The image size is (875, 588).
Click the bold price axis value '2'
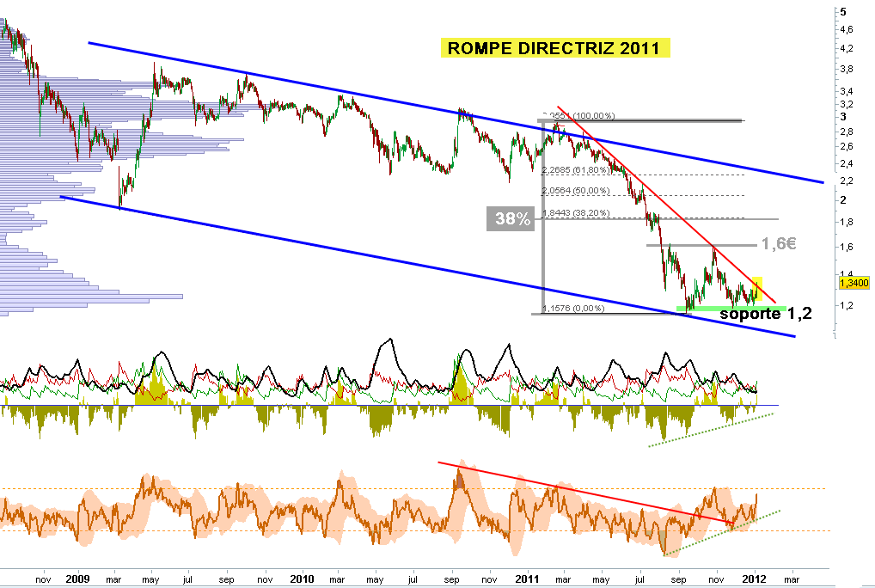point(843,199)
